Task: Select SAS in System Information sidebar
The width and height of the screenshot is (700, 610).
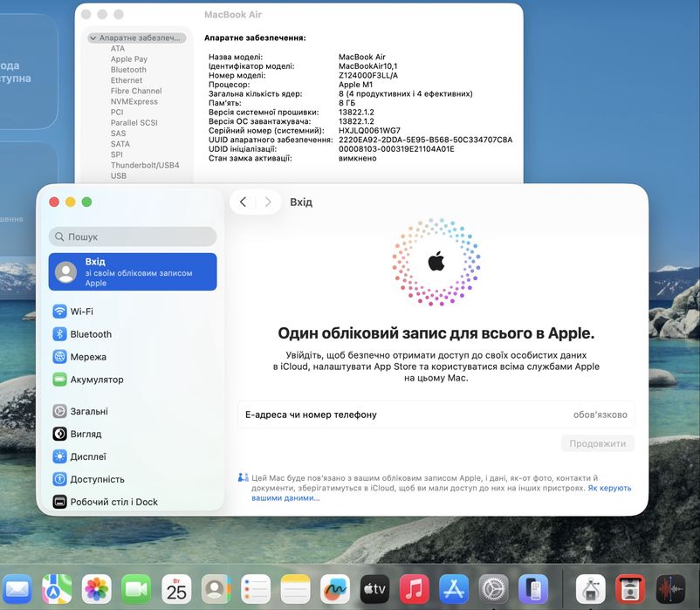Action: point(119,134)
